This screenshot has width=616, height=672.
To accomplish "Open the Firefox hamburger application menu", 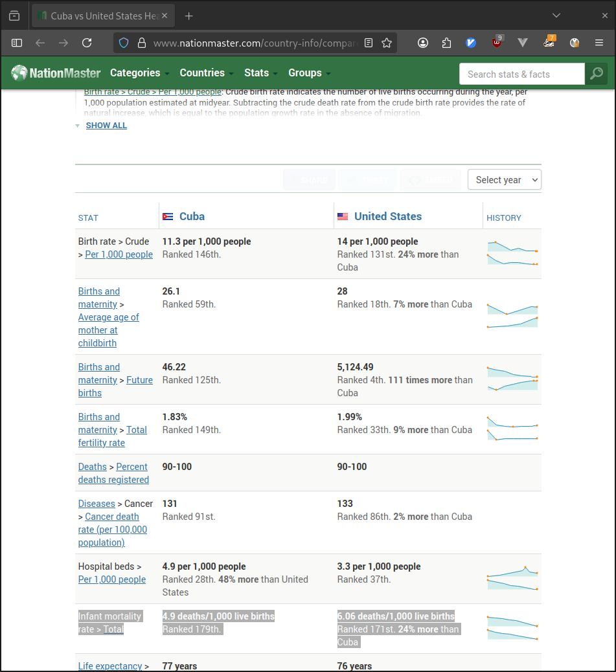I will [599, 43].
